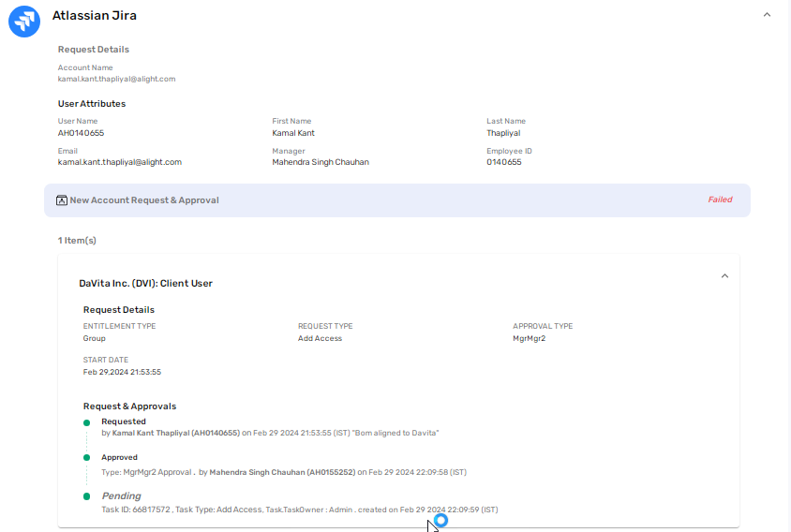This screenshot has width=791, height=532.
Task: Select Last Name value Thapliyal
Action: (503, 133)
